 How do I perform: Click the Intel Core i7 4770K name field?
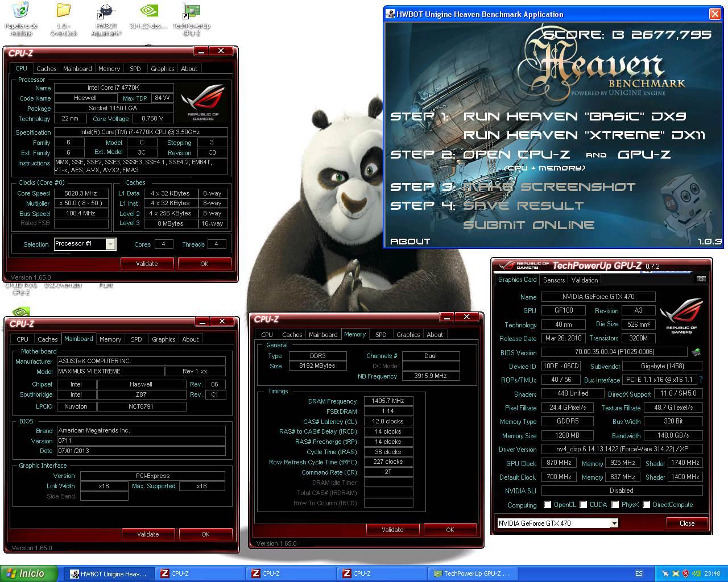[113, 88]
